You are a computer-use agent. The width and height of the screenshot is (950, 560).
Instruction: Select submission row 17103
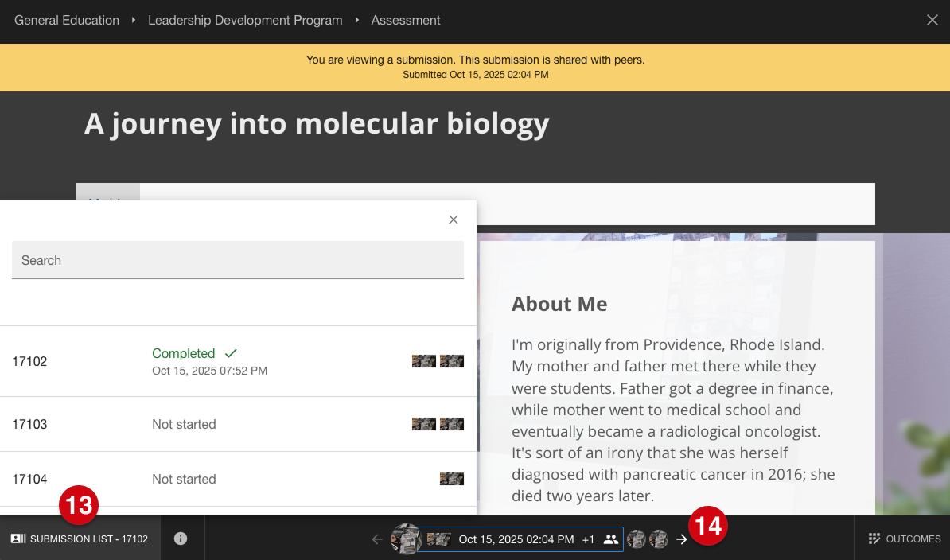(x=238, y=425)
